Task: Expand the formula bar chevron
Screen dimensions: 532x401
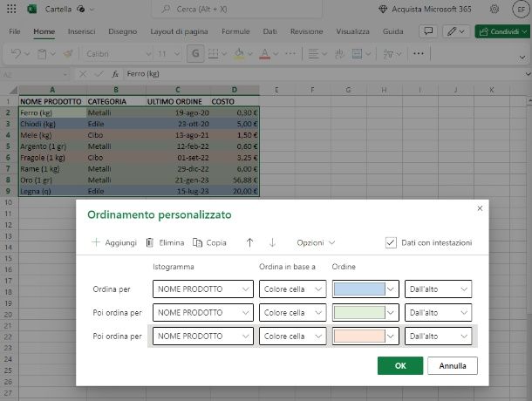Action: tap(528, 73)
